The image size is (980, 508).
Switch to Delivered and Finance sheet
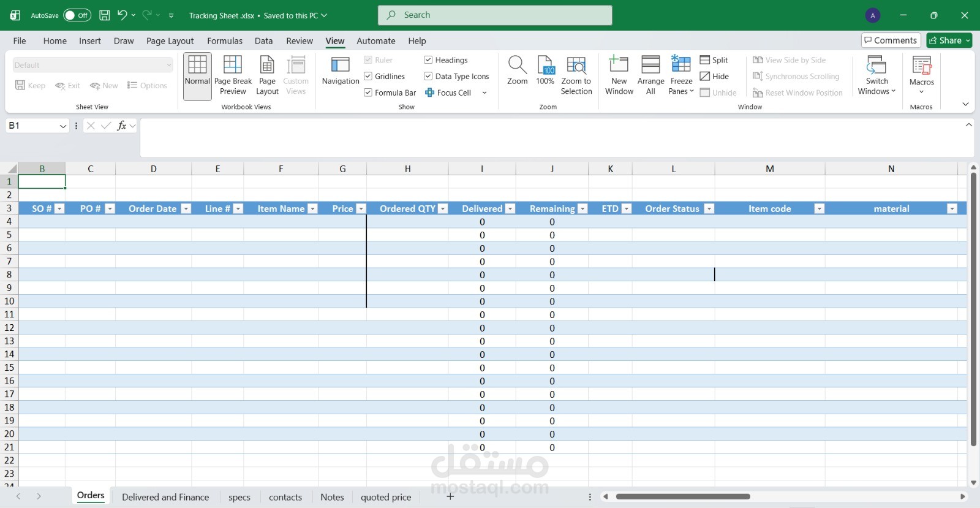pos(165,497)
